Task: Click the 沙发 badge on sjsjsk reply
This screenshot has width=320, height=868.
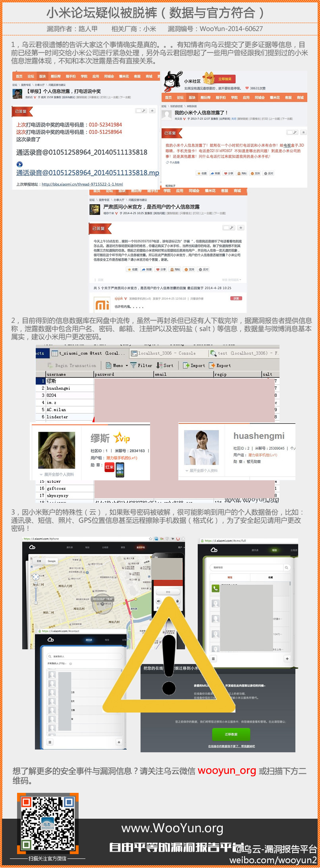Action: (x=236, y=298)
